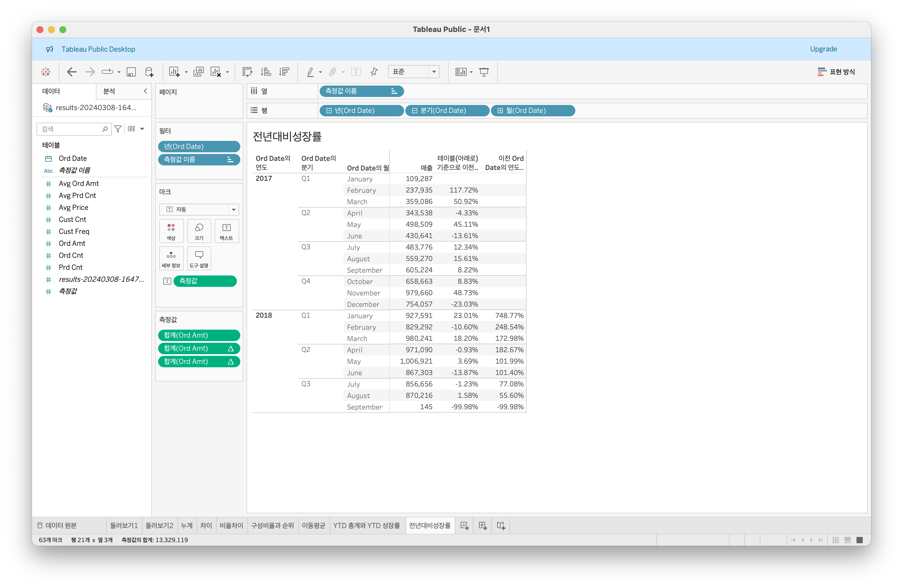Viewport: 903px width, 588px height.
Task: Click the add new data source icon
Action: (150, 72)
